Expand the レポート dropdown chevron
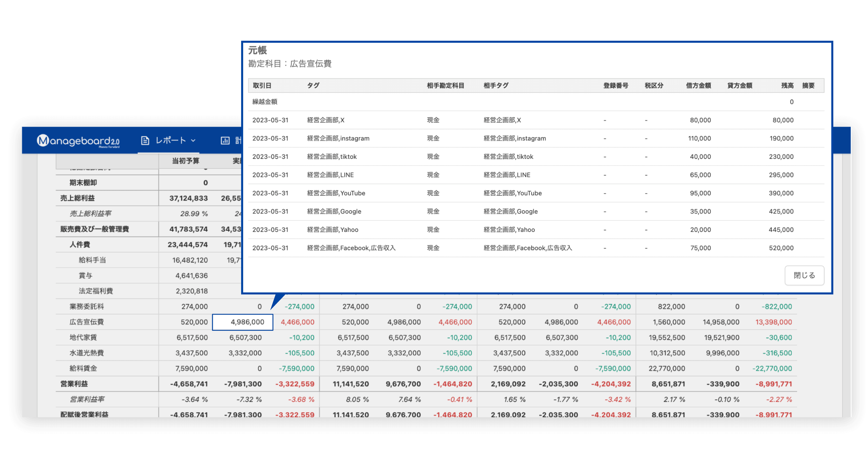The width and height of the screenshot is (868, 459). pos(193,140)
